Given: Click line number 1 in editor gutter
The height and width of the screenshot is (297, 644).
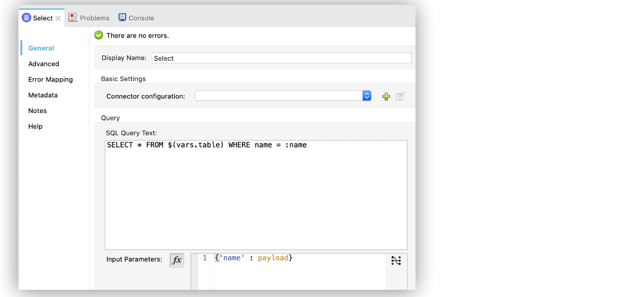Looking at the screenshot, I should pyautogui.click(x=205, y=258).
